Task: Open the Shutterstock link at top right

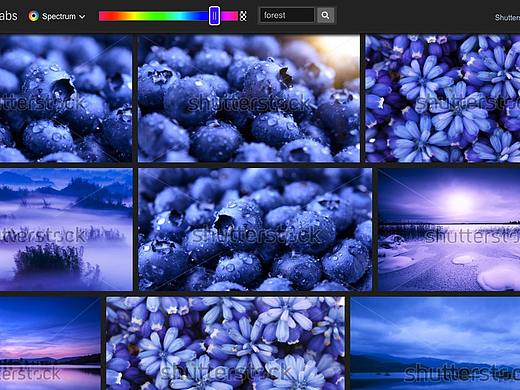Action: (x=507, y=17)
